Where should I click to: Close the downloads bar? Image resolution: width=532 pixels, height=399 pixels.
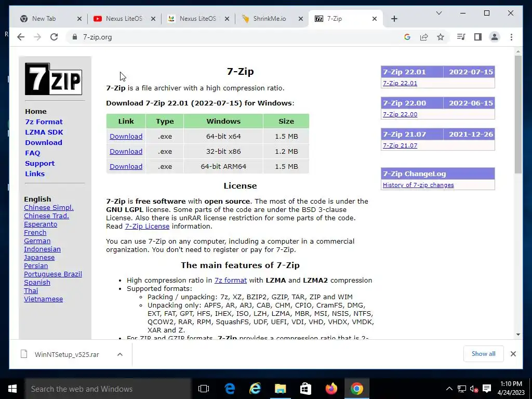[513, 354]
